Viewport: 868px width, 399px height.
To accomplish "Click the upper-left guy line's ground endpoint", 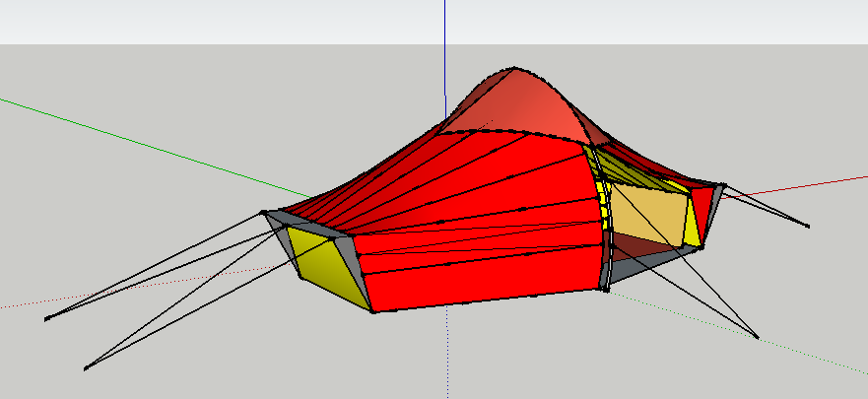I will coord(46,318).
